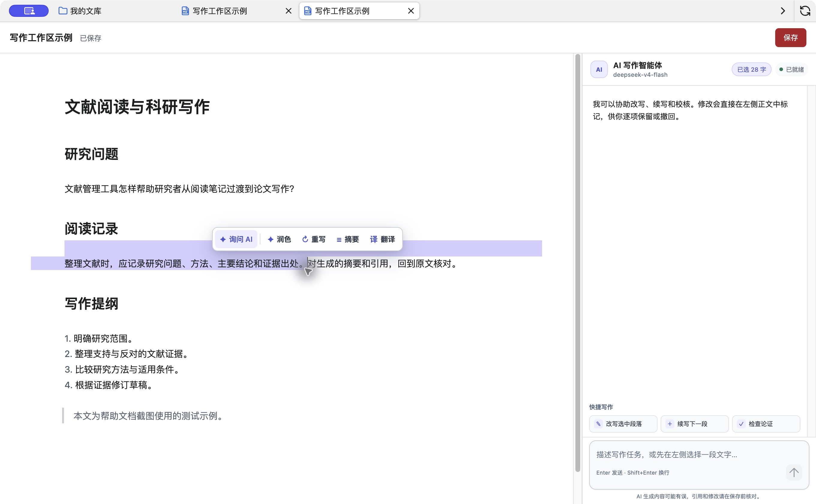Click the plus icon in 续写下一段
This screenshot has width=816, height=504.
tap(670, 424)
